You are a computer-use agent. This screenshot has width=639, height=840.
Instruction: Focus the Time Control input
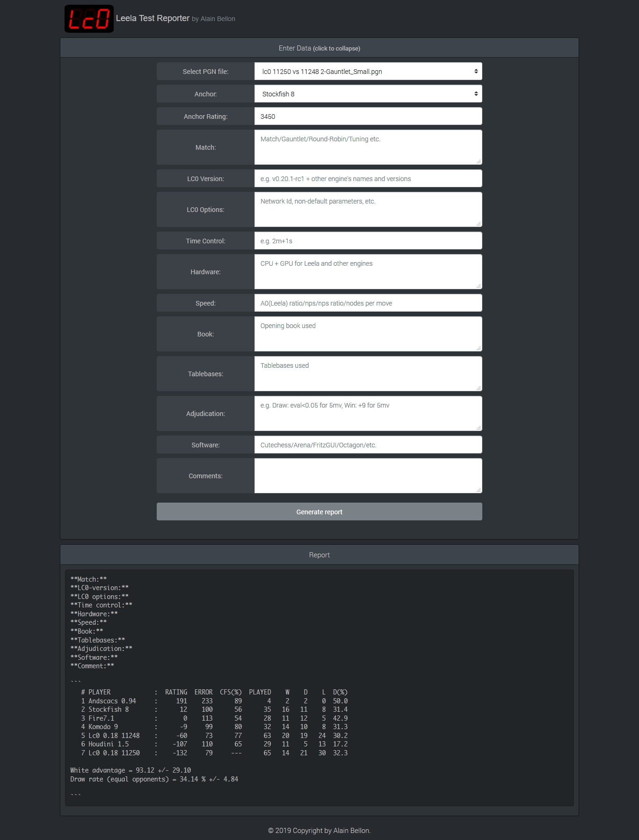[x=368, y=241]
